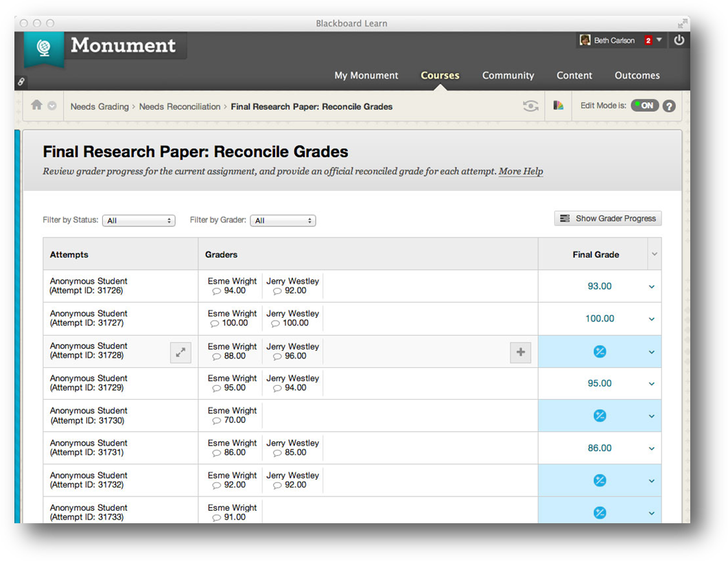Open help with the question mark icon

[668, 106]
